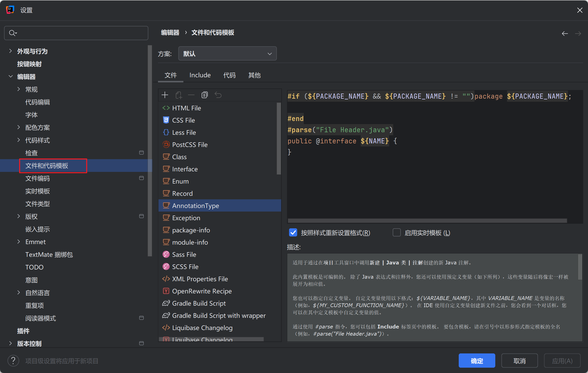The image size is (588, 373).
Task: Switch to the 代码 tab
Action: click(229, 75)
